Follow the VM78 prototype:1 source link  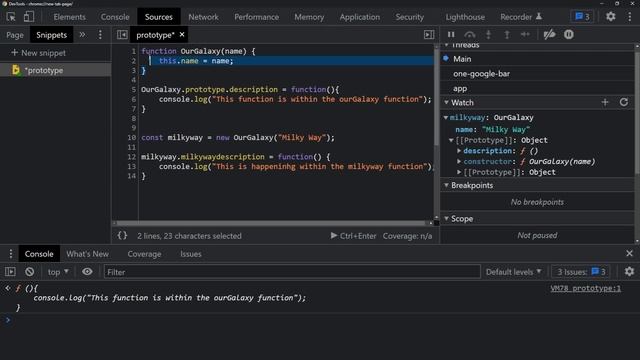click(585, 288)
